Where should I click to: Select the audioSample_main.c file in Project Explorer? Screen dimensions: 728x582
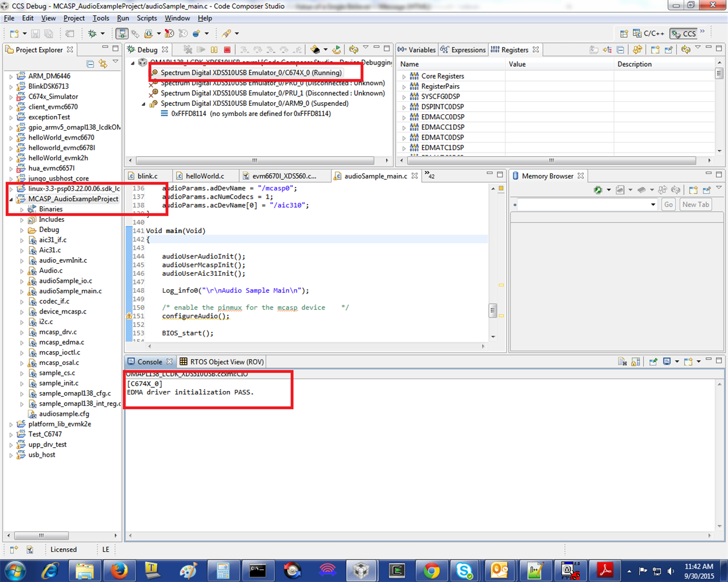[70, 291]
